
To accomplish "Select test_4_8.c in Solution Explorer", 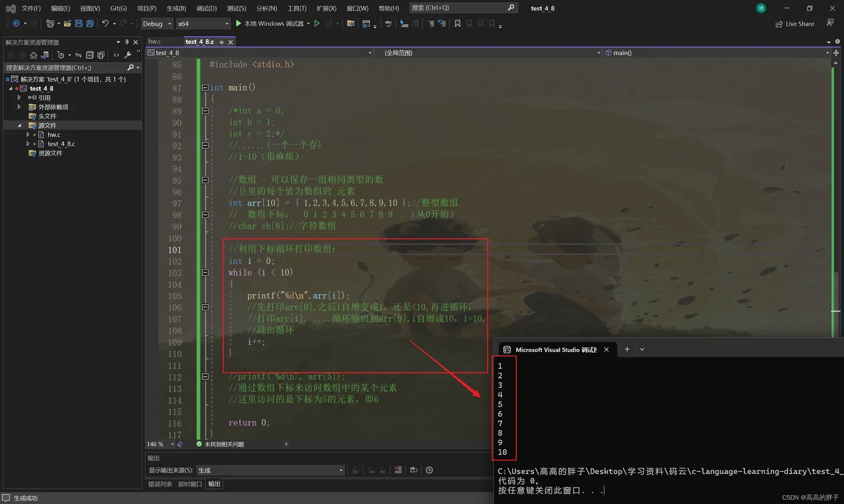I will (61, 144).
